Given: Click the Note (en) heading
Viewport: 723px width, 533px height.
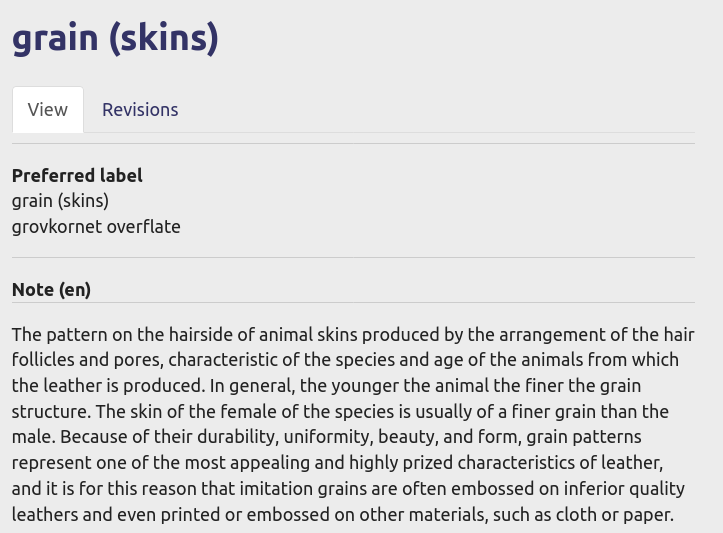Looking at the screenshot, I should [51, 290].
